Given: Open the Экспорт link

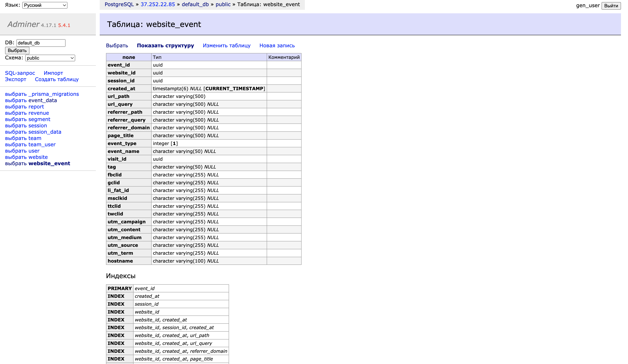Looking at the screenshot, I should point(15,79).
